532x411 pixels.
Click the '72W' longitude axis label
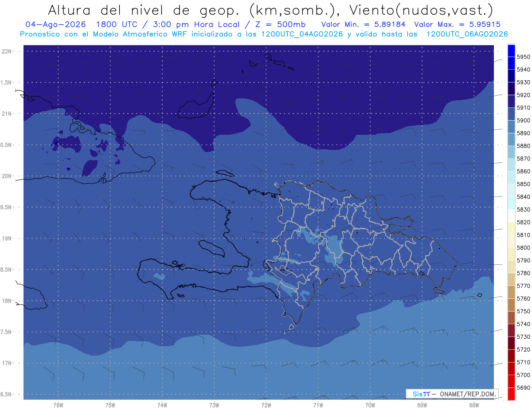coord(266,405)
